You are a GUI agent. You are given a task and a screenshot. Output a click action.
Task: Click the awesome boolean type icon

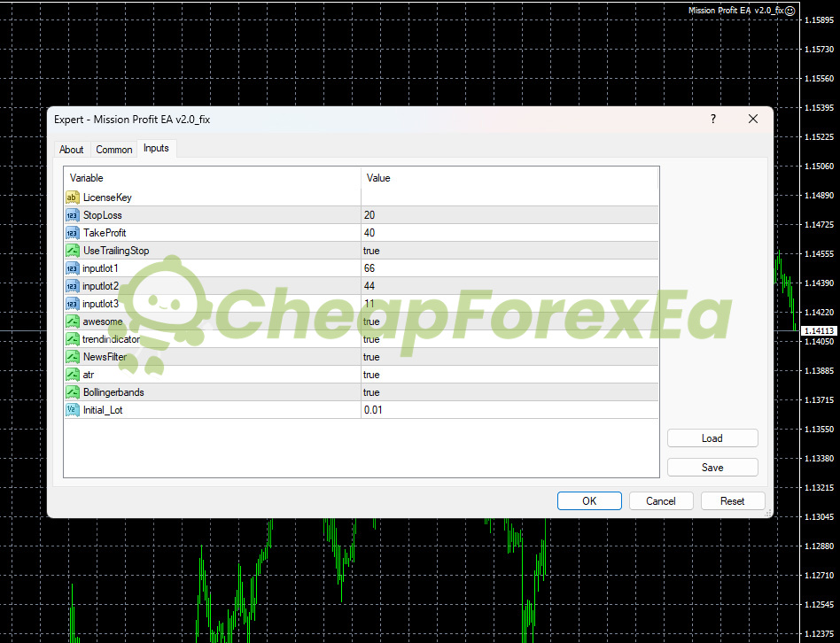73,321
